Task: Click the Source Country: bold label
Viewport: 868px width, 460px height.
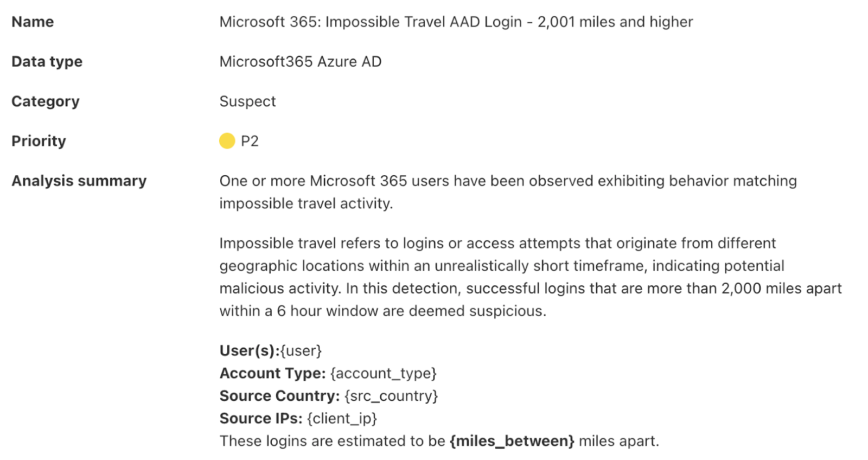Action: tap(280, 396)
